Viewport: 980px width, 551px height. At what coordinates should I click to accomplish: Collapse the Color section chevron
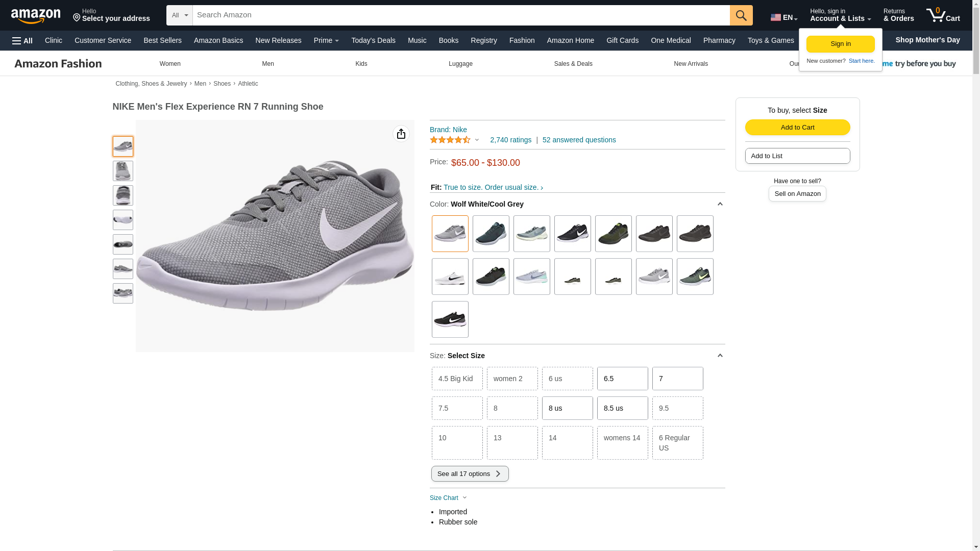(720, 204)
